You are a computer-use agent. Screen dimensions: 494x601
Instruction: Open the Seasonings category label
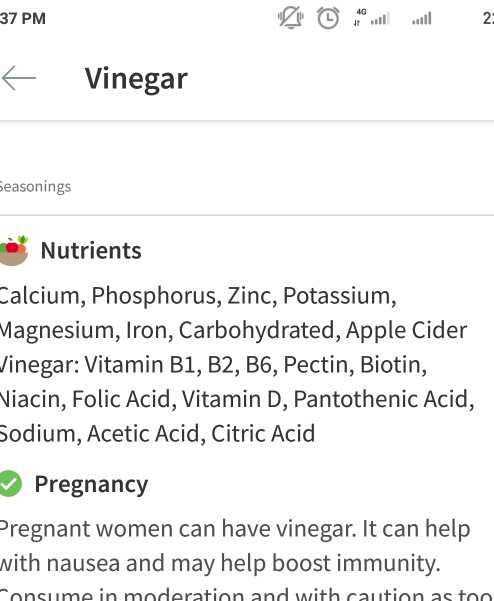[35, 187]
